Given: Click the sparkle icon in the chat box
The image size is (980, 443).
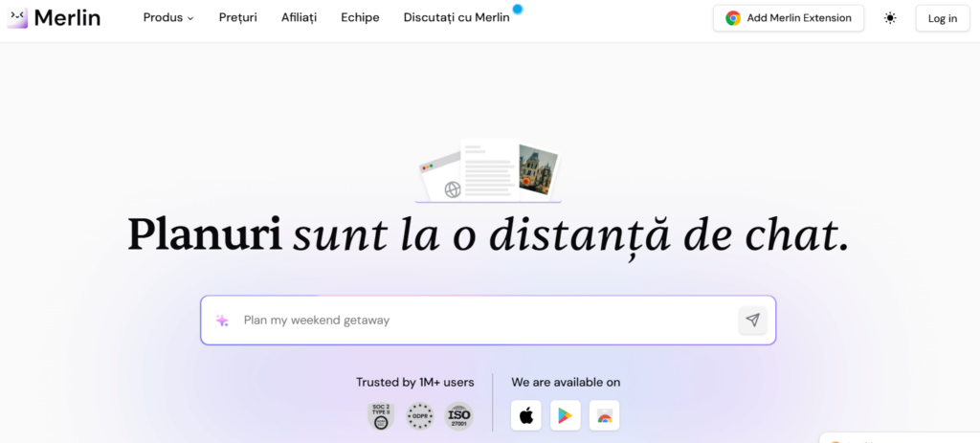Looking at the screenshot, I should (x=222, y=321).
